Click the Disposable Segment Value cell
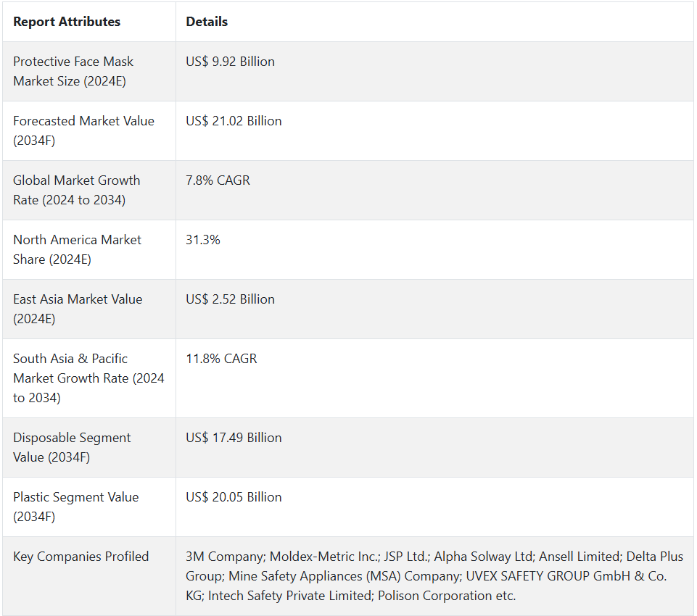This screenshot has width=697, height=616. 89,448
